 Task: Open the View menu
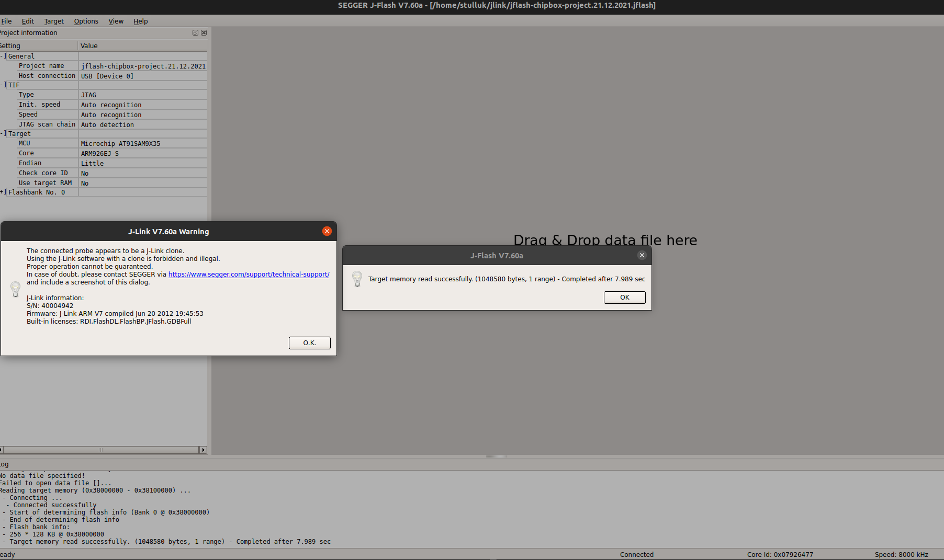tap(116, 21)
